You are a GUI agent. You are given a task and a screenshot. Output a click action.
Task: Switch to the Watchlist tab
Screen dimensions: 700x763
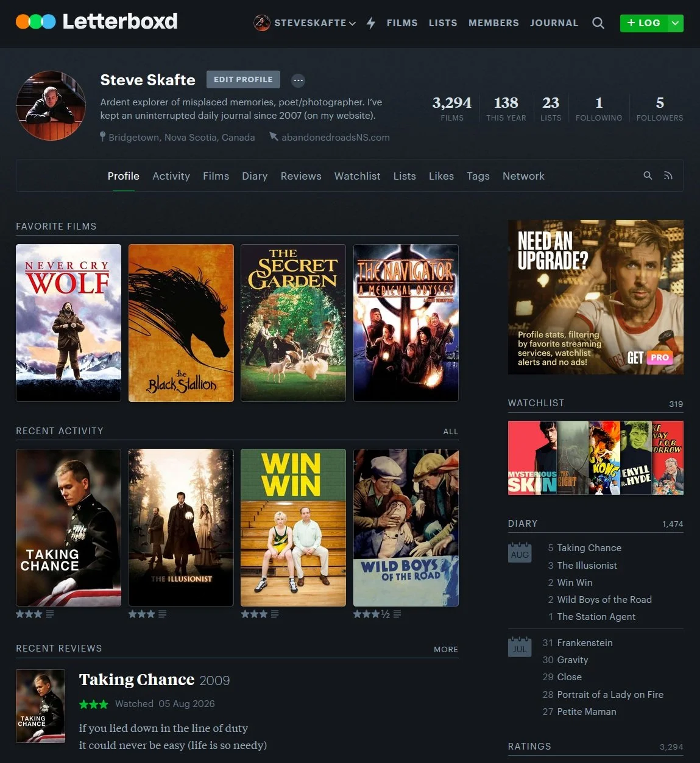click(357, 176)
